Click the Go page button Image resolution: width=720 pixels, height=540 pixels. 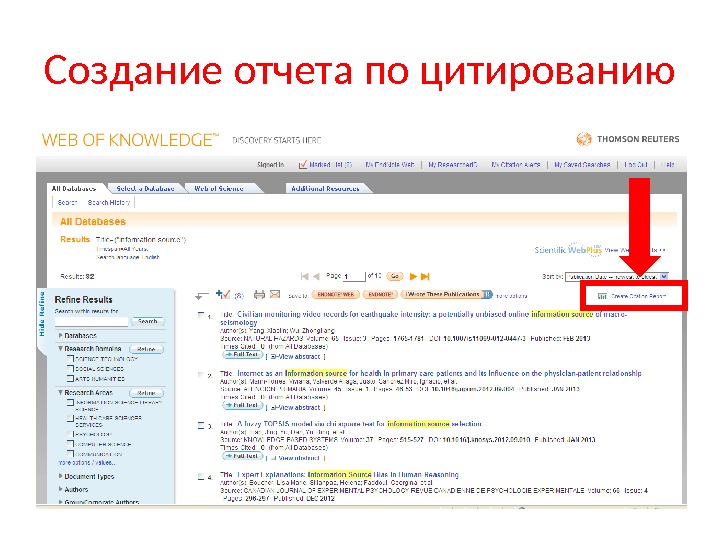click(394, 276)
